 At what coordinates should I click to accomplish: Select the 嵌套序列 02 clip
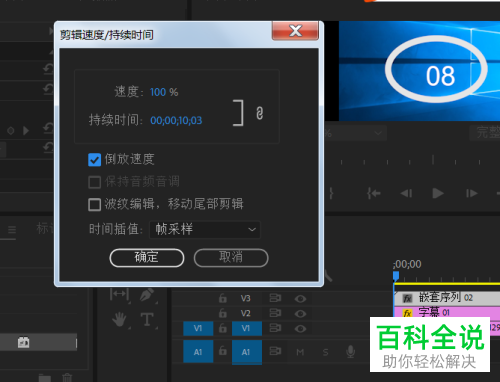pos(447,298)
